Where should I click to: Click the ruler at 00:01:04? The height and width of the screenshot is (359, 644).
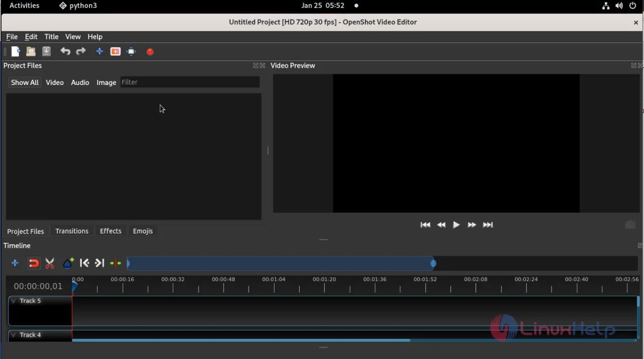tap(273, 280)
